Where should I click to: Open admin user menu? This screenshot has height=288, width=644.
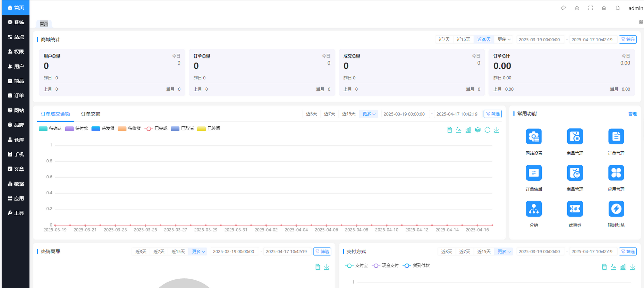(636, 8)
